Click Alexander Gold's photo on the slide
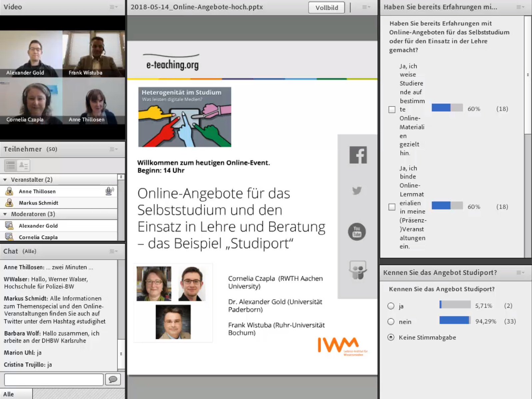The width and height of the screenshot is (532, 399). [x=191, y=283]
